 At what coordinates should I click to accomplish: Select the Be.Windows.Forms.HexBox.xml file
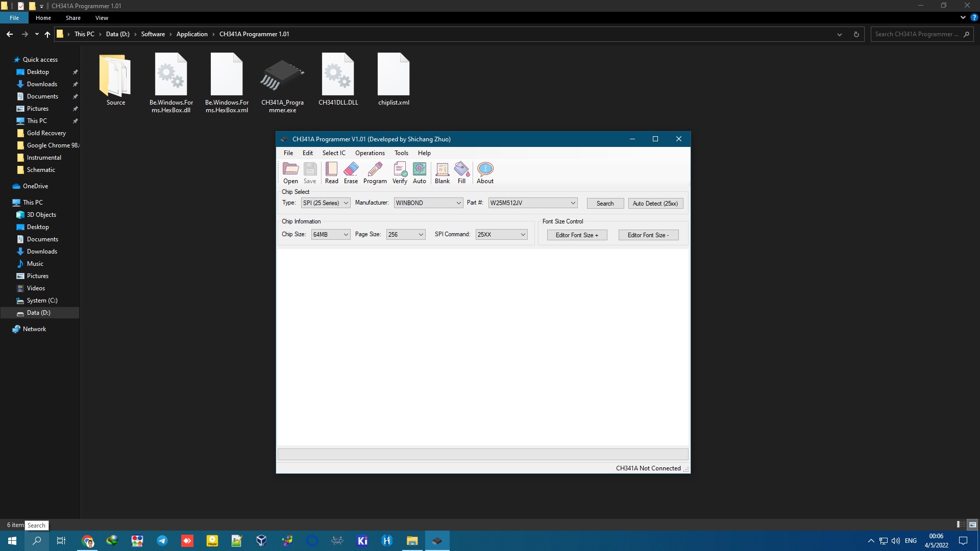coord(227,83)
